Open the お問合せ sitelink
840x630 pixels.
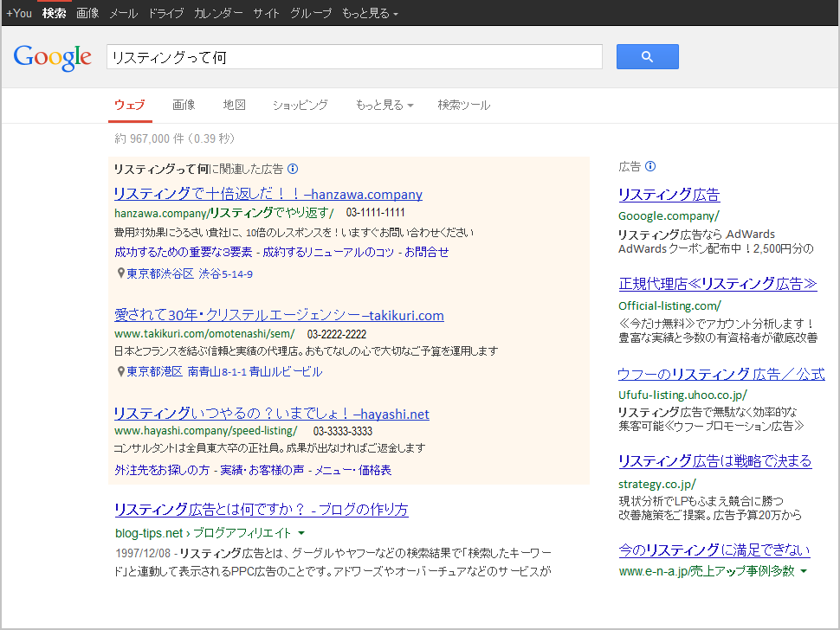tap(426, 252)
